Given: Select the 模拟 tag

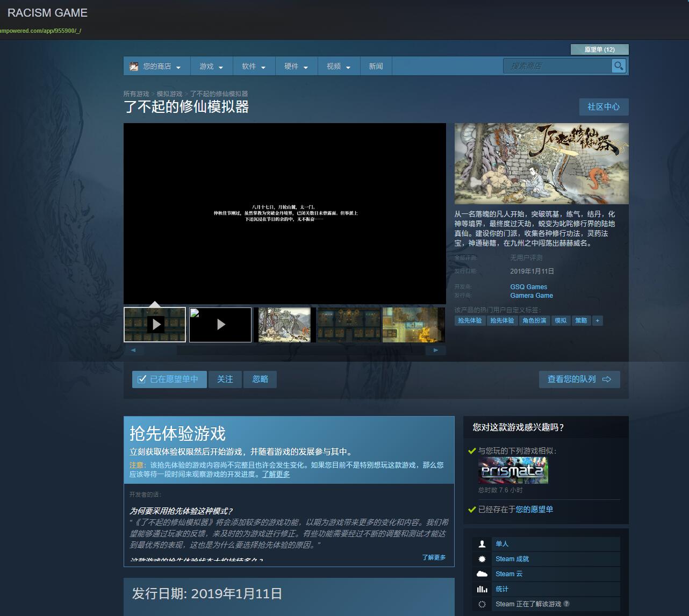Looking at the screenshot, I should coord(561,320).
